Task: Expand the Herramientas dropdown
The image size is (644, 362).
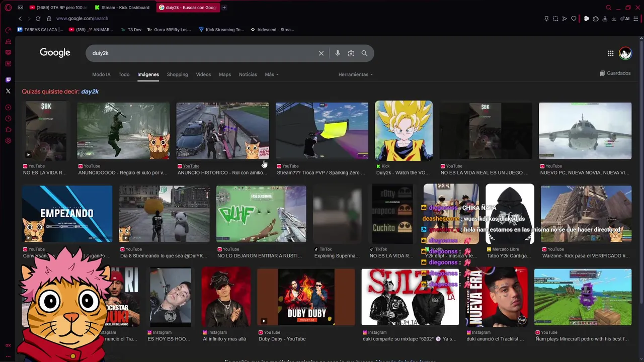Action: pyautogui.click(x=356, y=74)
